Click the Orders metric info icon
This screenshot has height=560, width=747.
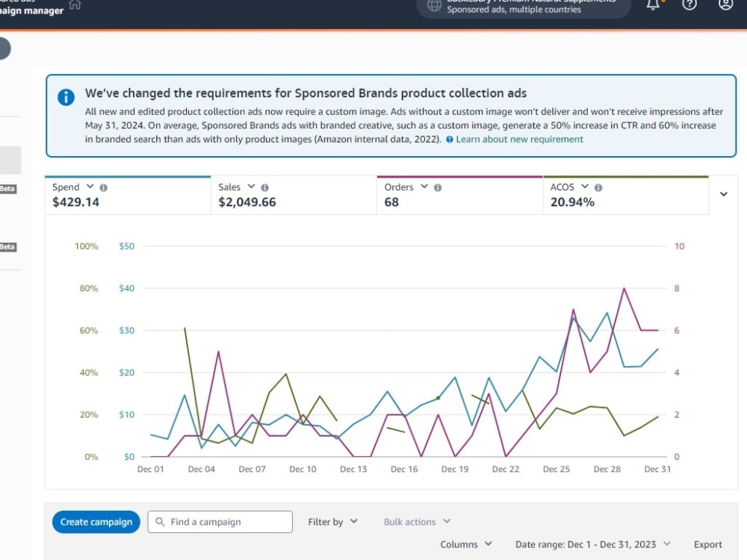tap(438, 187)
